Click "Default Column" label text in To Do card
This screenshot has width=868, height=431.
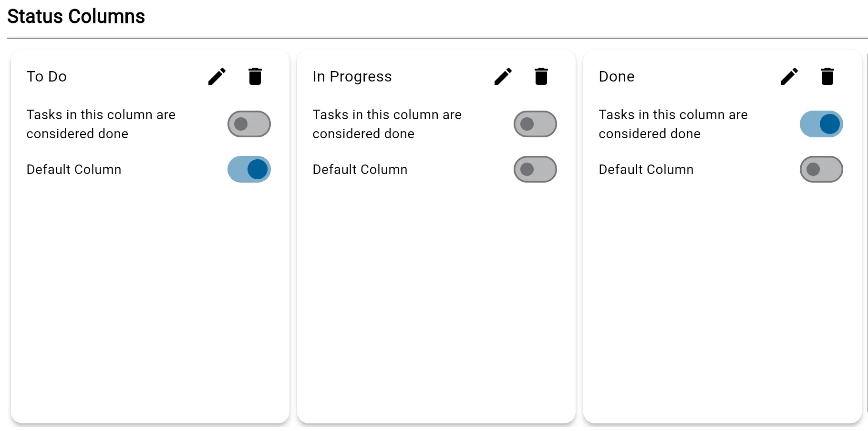coord(74,169)
